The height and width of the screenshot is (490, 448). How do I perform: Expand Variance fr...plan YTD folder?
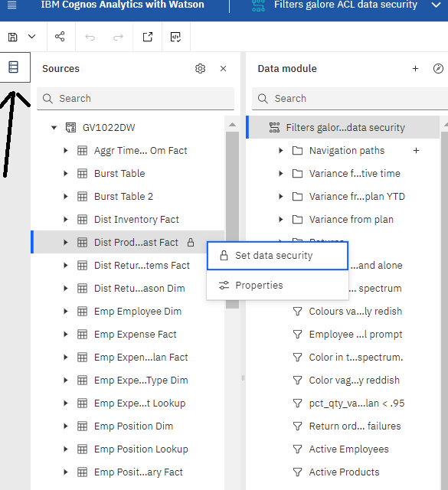point(281,197)
